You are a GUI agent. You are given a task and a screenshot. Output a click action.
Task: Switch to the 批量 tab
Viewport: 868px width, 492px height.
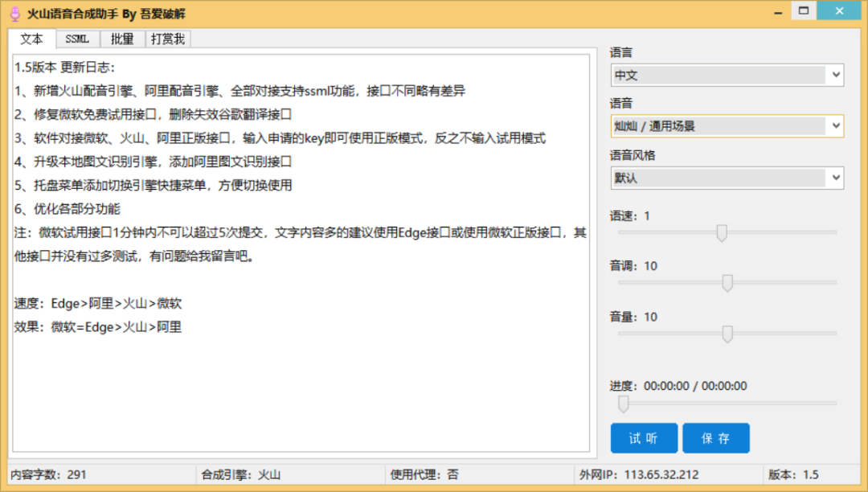[x=122, y=39]
